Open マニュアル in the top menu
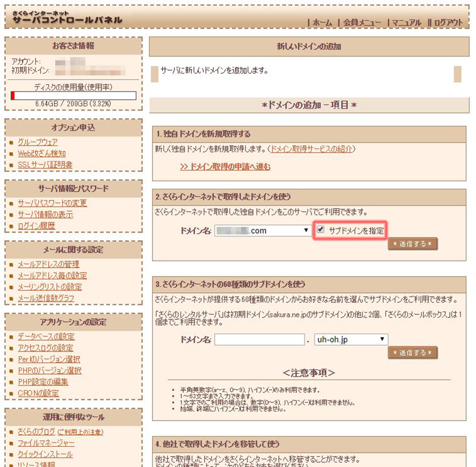This screenshot has height=467, width=476. click(406, 23)
